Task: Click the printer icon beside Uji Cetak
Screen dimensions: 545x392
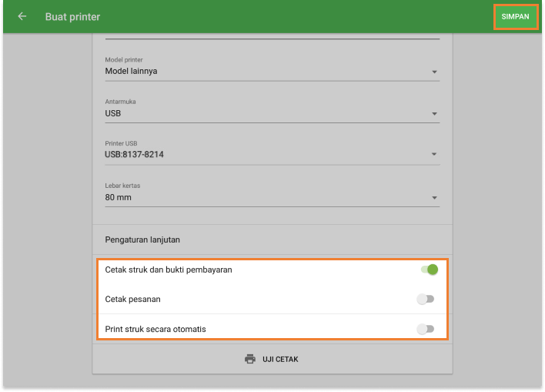Action: [x=249, y=359]
